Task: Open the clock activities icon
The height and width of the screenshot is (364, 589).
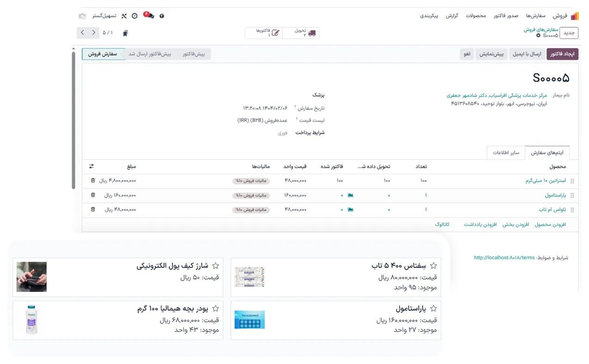Action: coord(135,16)
